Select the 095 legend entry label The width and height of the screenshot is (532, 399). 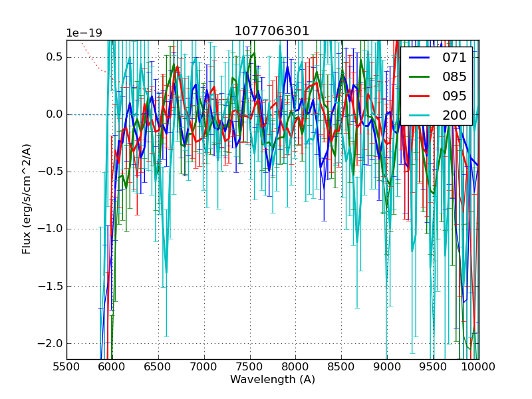point(454,96)
